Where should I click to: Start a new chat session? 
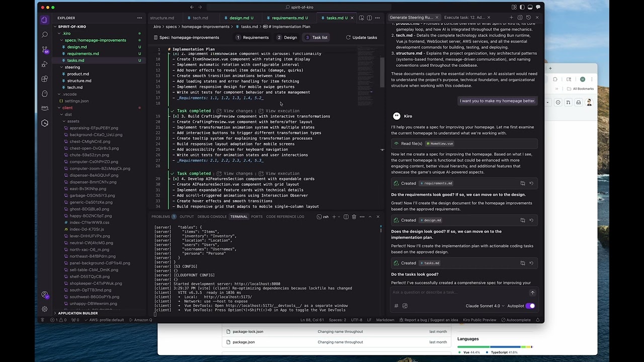click(512, 18)
